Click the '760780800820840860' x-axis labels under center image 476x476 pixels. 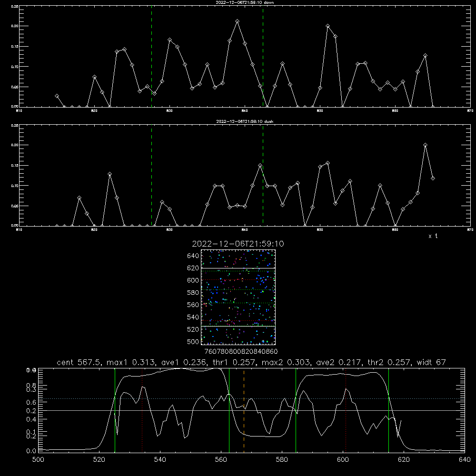coord(241,352)
